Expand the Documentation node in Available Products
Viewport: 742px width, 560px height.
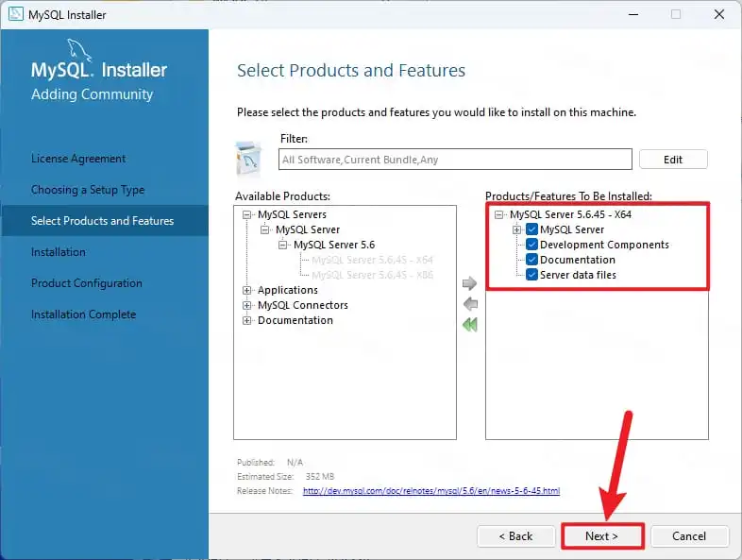point(246,320)
